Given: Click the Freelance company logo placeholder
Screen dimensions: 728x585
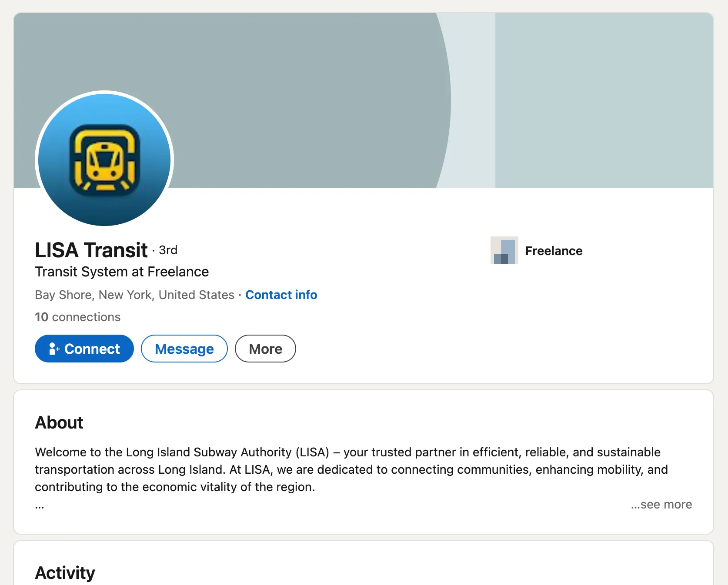Looking at the screenshot, I should click(x=504, y=250).
